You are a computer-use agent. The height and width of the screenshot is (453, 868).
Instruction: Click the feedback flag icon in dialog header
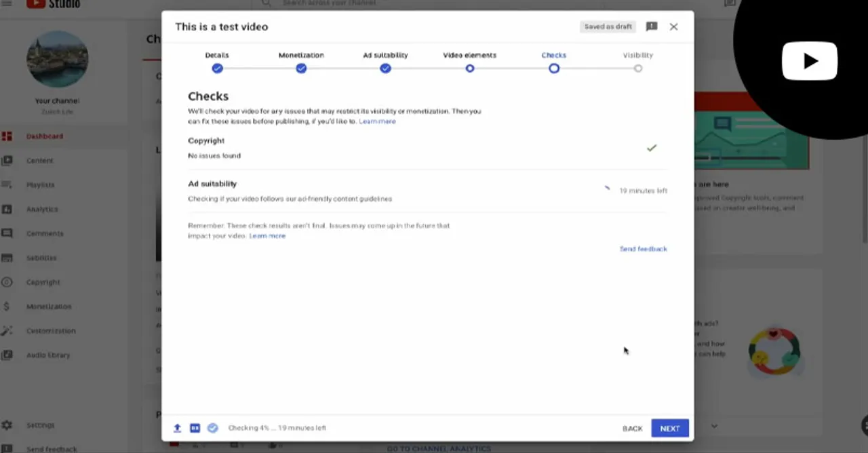[x=652, y=26]
